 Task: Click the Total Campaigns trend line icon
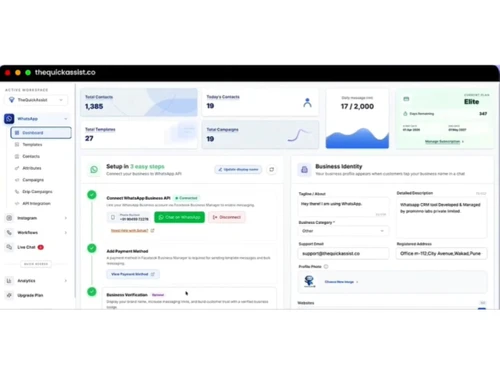click(300, 135)
